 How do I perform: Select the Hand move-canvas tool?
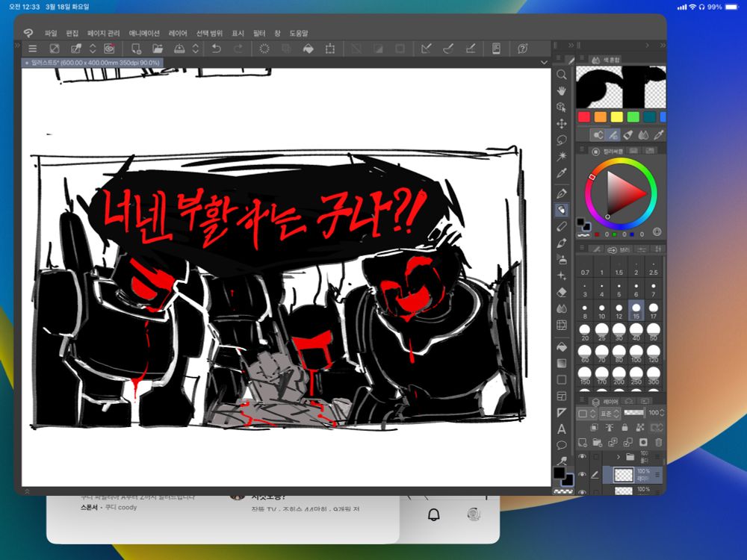pos(562,90)
